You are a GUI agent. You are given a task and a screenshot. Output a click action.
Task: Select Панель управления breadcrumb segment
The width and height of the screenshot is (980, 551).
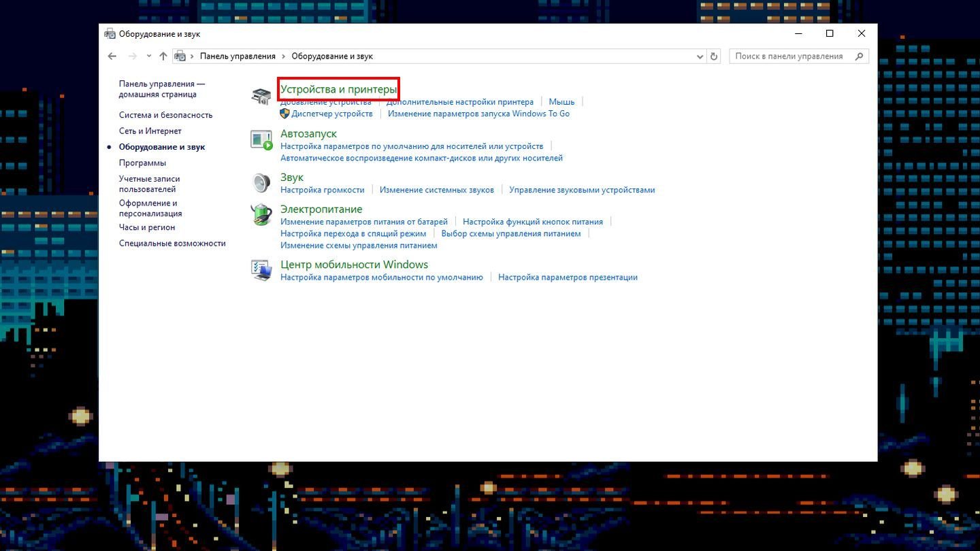(238, 56)
